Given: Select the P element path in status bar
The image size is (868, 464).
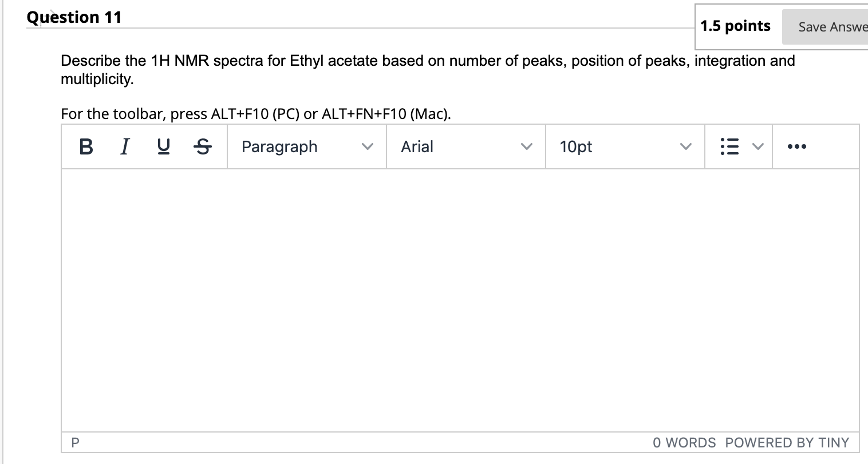Looking at the screenshot, I should (74, 442).
